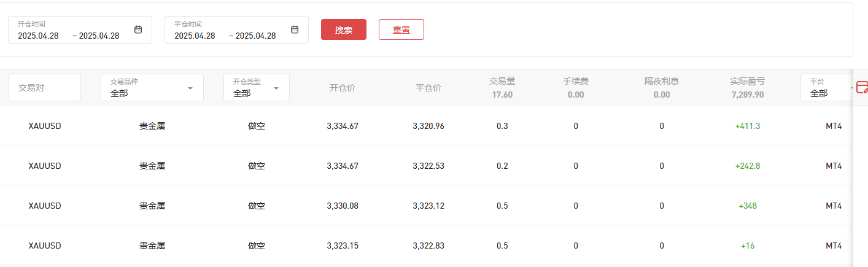868x267 pixels.
Task: Click open price 3,323.15
Action: pyautogui.click(x=343, y=246)
